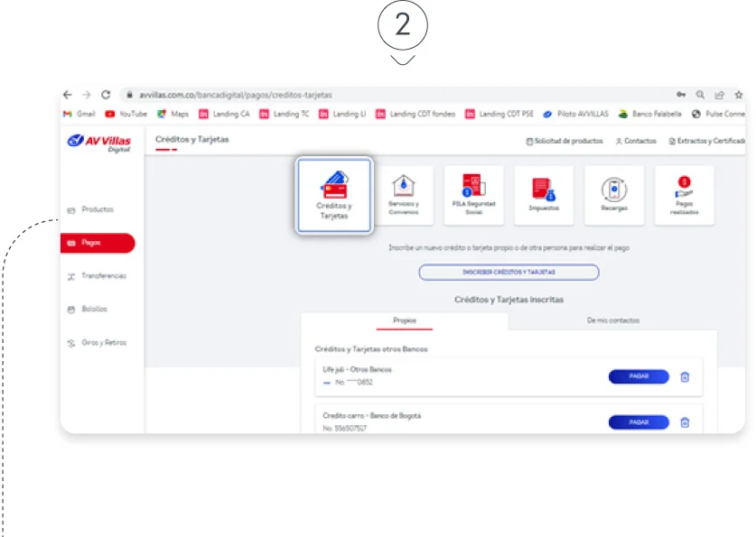View Pagos realizados history

point(684,195)
